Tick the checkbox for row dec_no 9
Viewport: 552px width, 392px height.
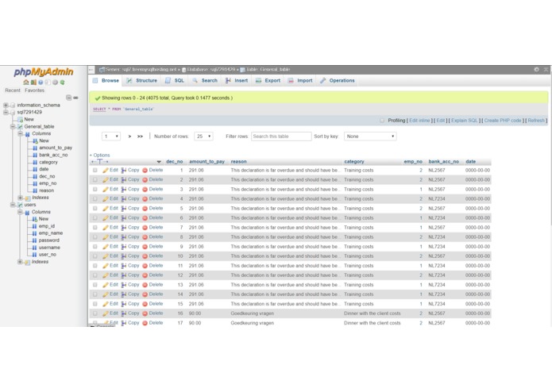pyautogui.click(x=95, y=247)
